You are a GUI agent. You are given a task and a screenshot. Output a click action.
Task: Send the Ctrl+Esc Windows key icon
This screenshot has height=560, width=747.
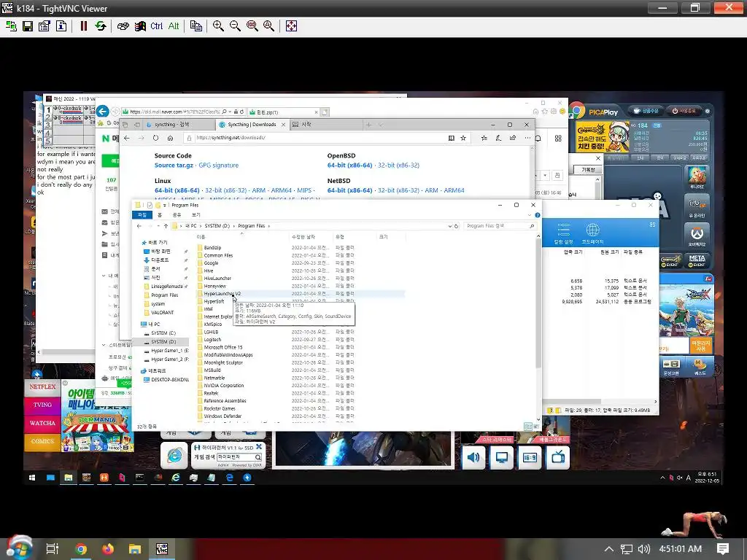tap(139, 26)
